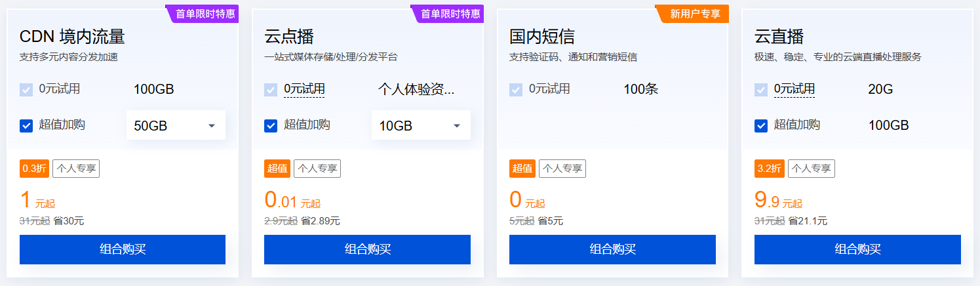The image size is (980, 286).
Task: Click 组合购买 button for CDN 境内流量
Action: pos(123,249)
